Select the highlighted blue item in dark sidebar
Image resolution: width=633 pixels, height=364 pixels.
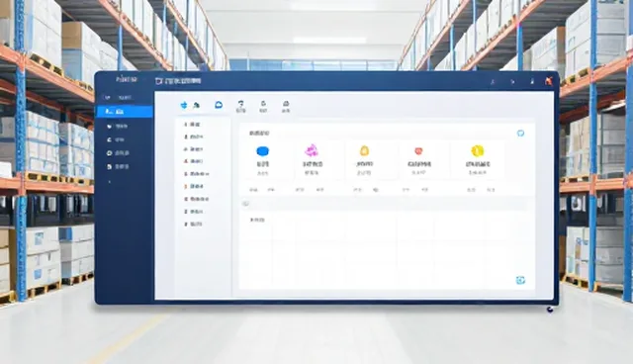click(x=125, y=111)
